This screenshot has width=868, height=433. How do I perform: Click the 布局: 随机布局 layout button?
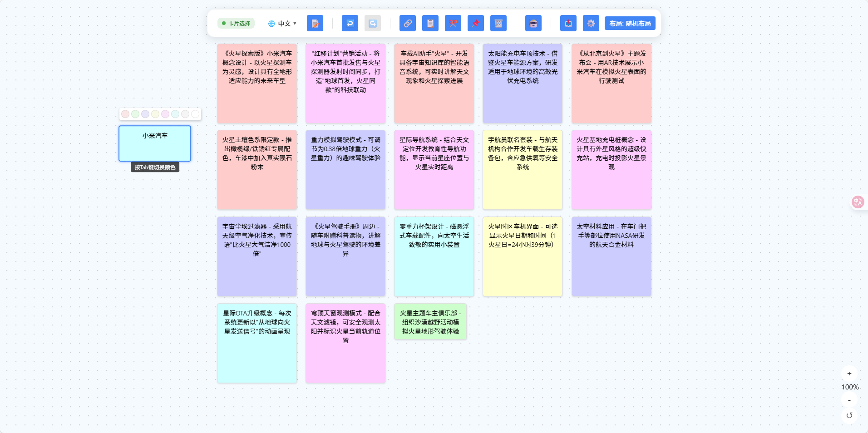(x=630, y=23)
